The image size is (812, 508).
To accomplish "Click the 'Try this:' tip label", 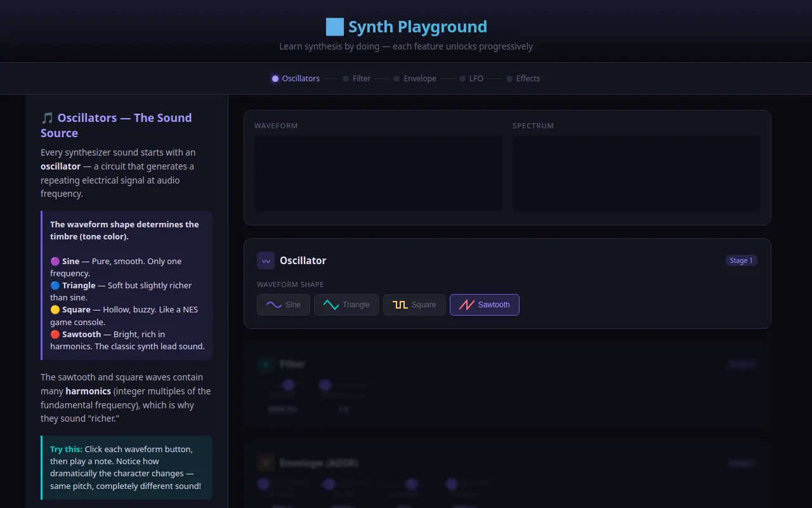I will [66, 449].
